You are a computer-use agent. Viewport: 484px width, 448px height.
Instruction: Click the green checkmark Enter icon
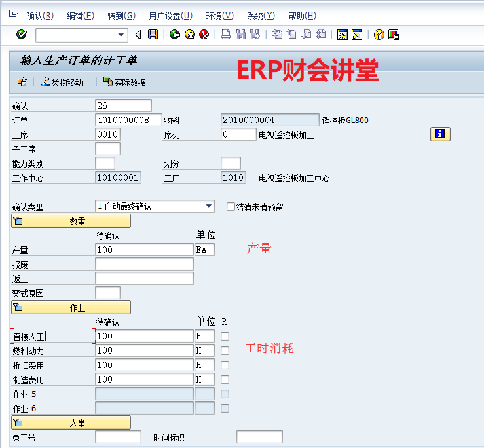(22, 35)
